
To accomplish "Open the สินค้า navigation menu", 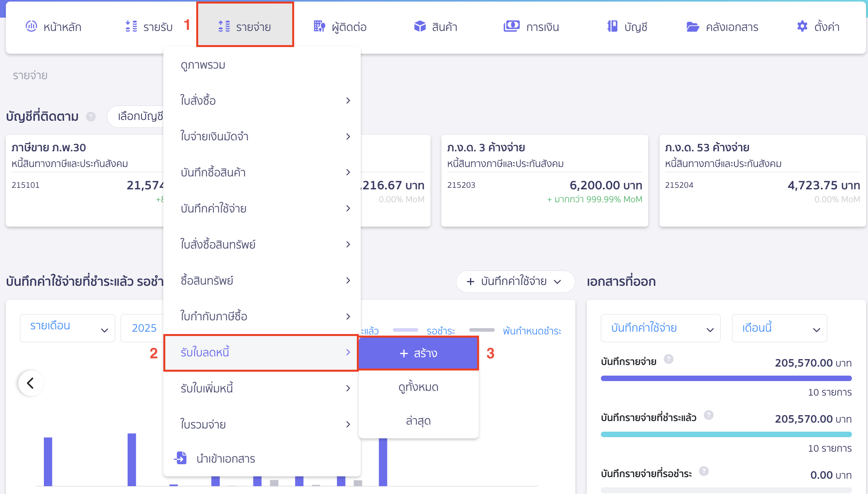I will click(x=436, y=27).
